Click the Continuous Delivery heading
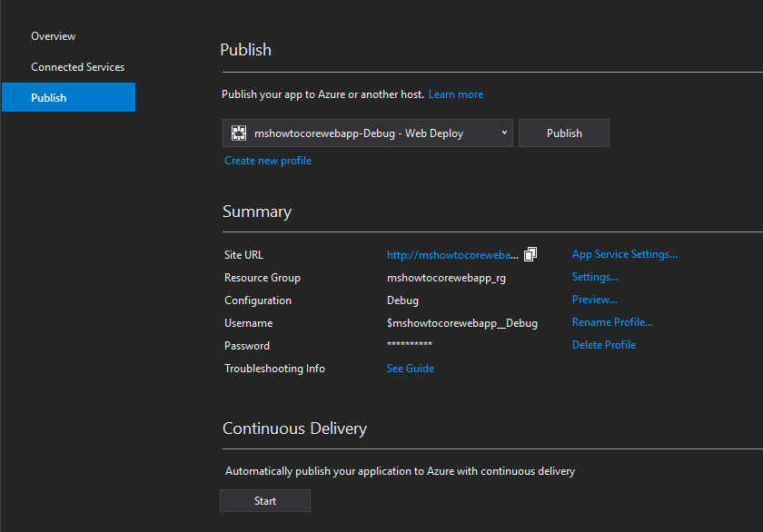The width and height of the screenshot is (763, 532). [295, 429]
